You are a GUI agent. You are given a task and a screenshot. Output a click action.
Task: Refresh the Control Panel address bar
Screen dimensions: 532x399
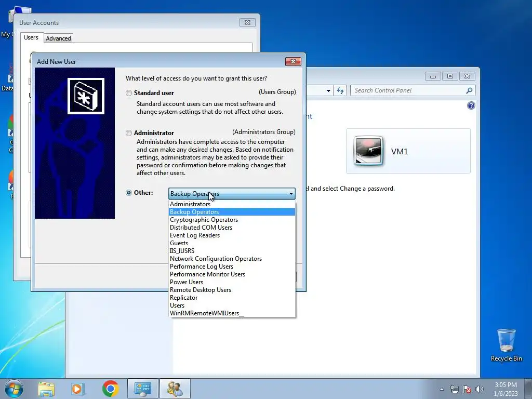340,90
